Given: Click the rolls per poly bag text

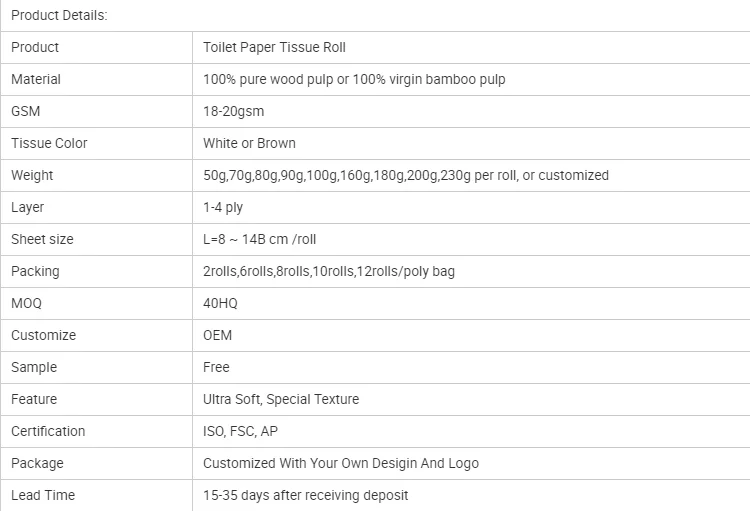Looking at the screenshot, I should tap(329, 271).
